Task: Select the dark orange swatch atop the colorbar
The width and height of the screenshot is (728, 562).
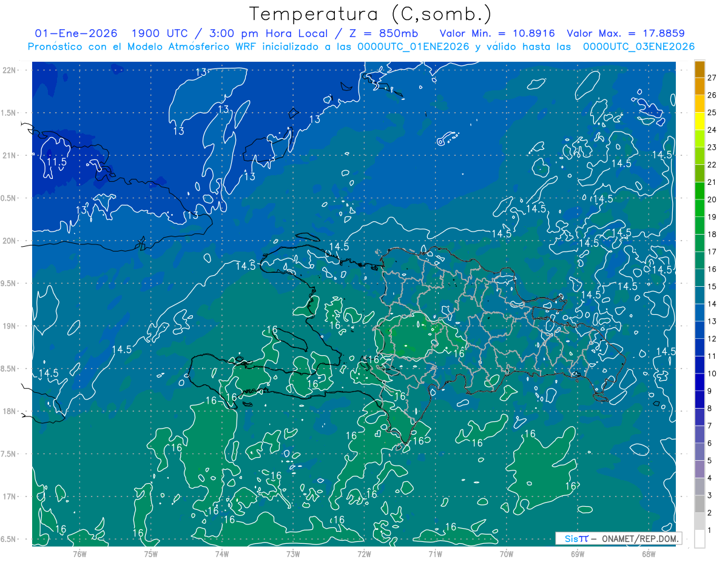Action: click(699, 69)
